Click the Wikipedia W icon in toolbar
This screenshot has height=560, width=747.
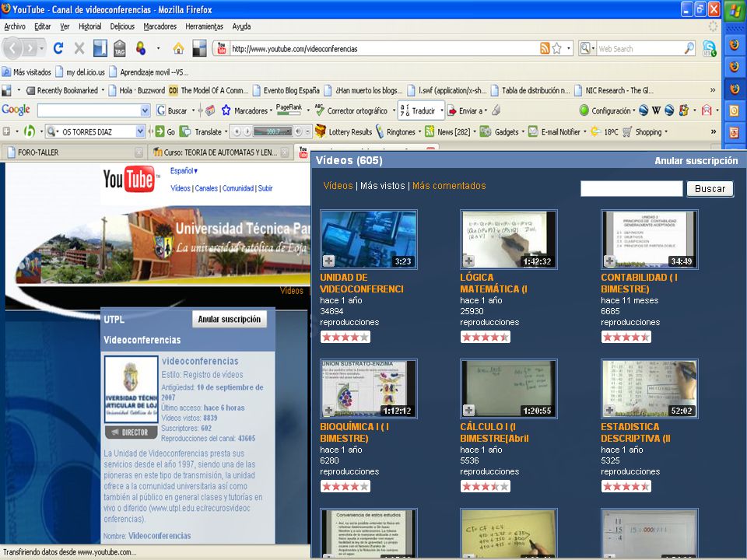(x=656, y=110)
